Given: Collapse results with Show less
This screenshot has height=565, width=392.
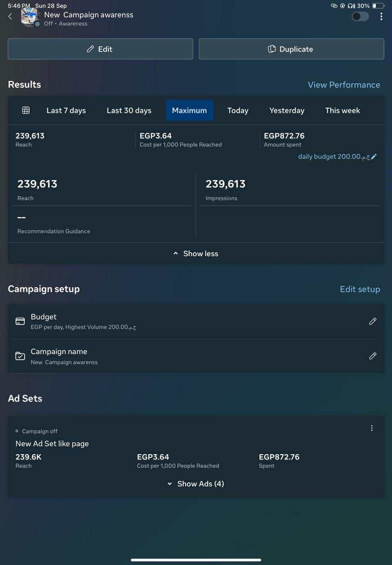Looking at the screenshot, I should click(x=196, y=253).
